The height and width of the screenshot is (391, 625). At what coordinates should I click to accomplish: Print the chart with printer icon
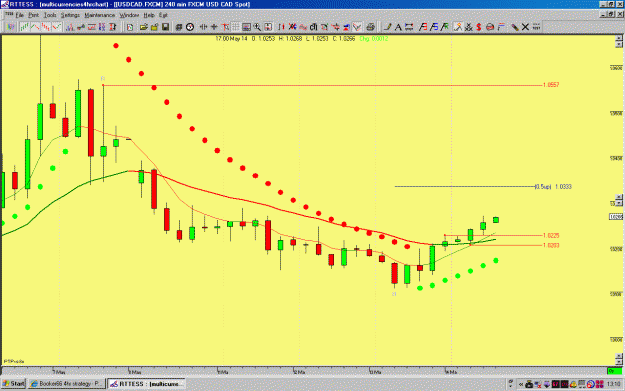coord(371,27)
